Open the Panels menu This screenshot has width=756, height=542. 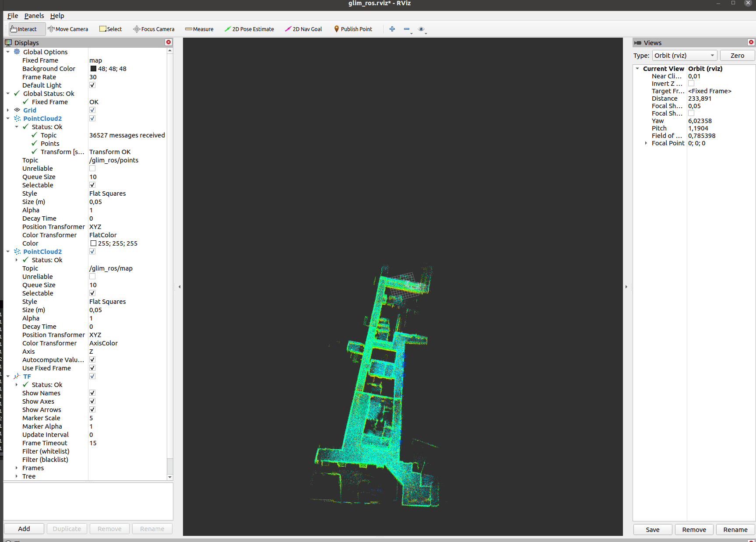coord(34,16)
